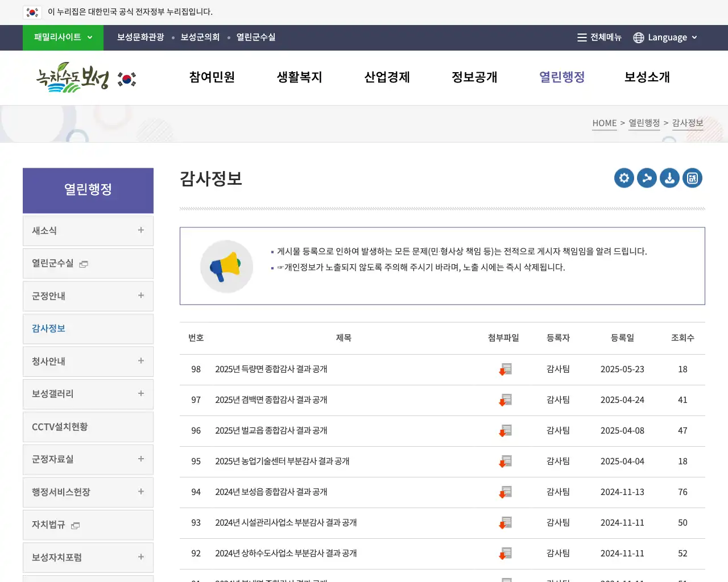Viewport: 728px width, 582px height.
Task: Download attachment for post 96 벌교읍 종합감사
Action: pyautogui.click(x=505, y=431)
